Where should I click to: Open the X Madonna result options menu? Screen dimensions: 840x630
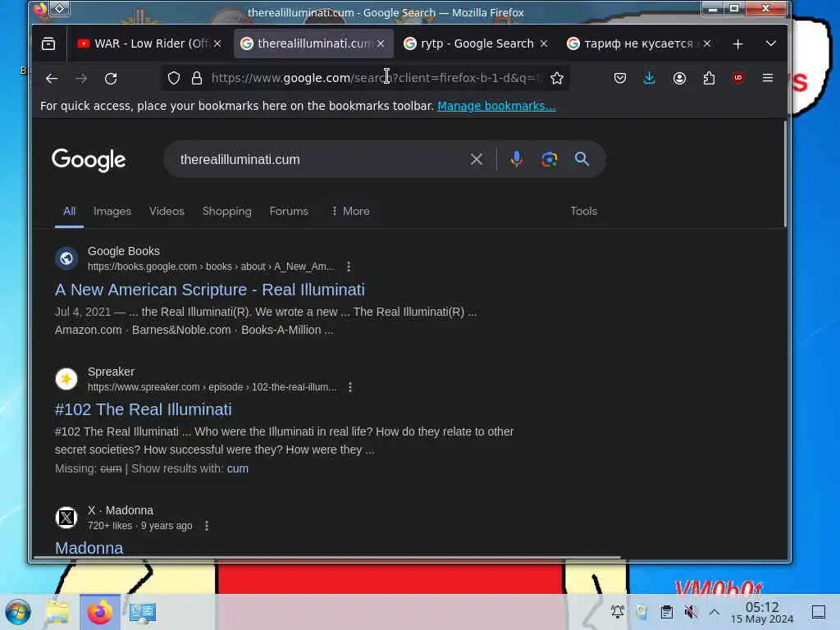tap(207, 526)
